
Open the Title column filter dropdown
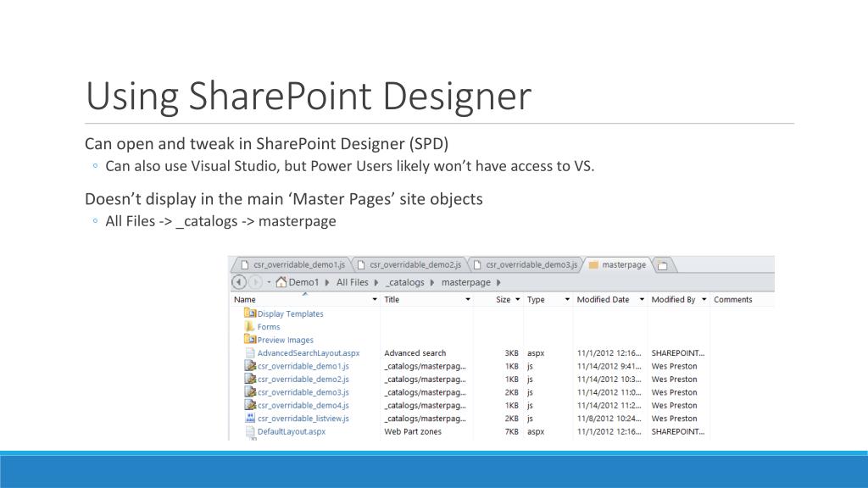tap(468, 299)
